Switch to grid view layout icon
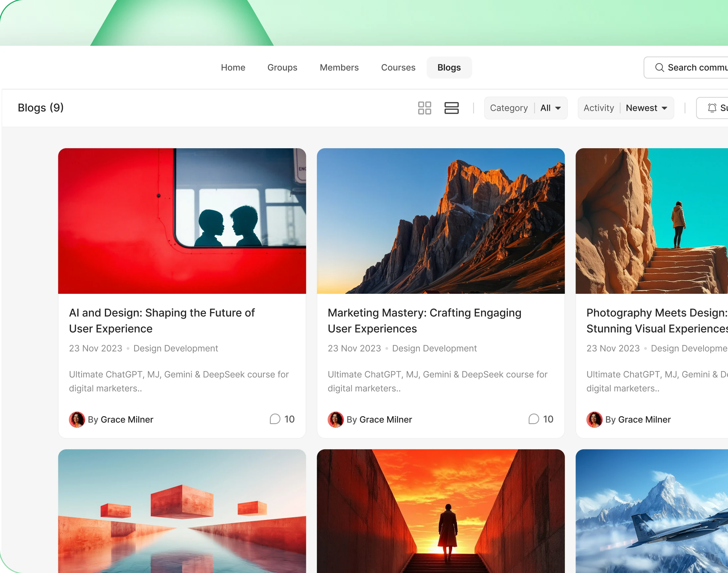 click(425, 108)
